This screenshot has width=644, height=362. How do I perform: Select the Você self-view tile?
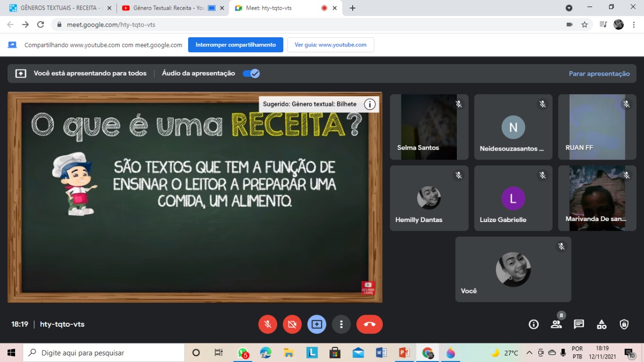513,269
